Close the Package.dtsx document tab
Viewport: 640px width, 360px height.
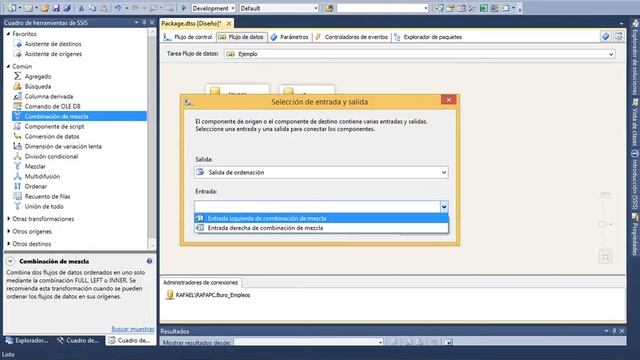[x=229, y=24]
